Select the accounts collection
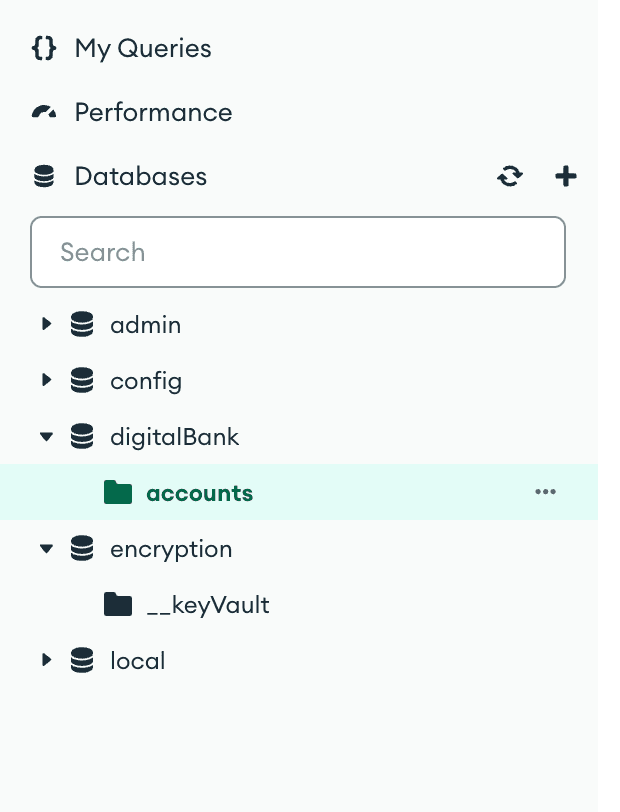 point(200,493)
